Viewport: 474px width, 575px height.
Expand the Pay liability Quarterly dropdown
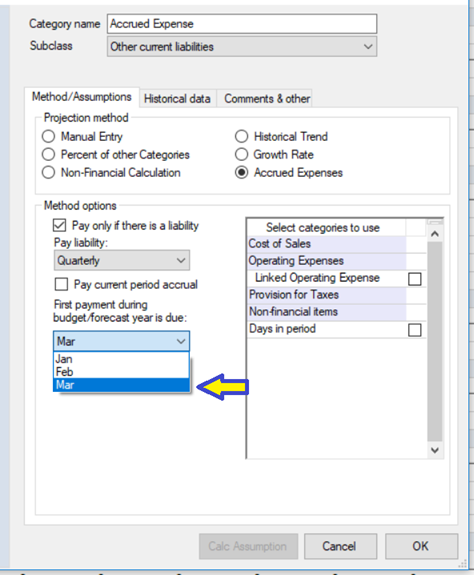(x=122, y=260)
